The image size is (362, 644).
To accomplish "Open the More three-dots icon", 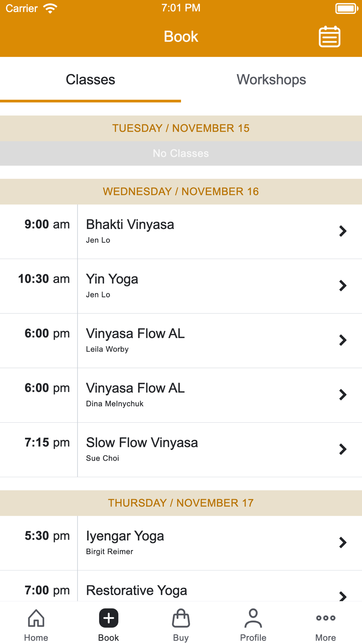I will [x=325, y=618].
